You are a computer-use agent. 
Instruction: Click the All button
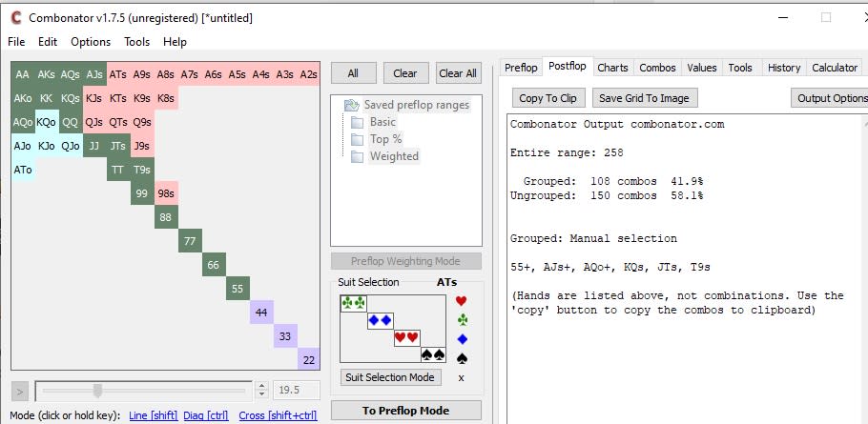[x=353, y=73]
